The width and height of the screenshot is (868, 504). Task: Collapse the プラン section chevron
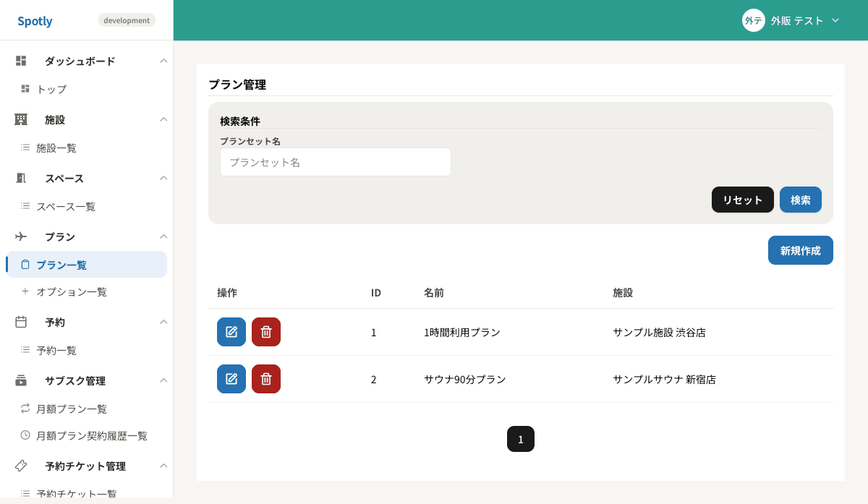click(163, 236)
